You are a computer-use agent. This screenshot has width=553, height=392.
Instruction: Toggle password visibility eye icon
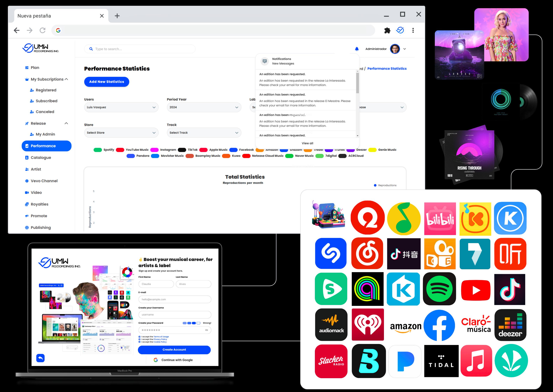tap(206, 330)
